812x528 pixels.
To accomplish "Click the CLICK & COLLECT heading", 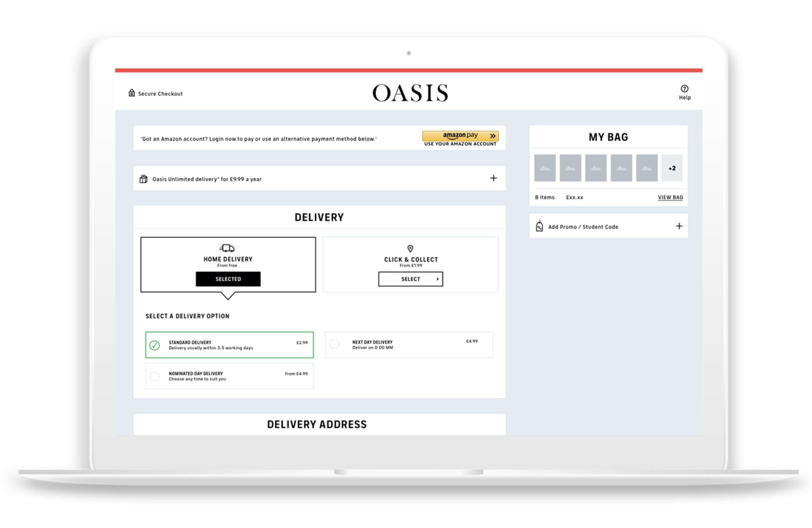I will (411, 259).
